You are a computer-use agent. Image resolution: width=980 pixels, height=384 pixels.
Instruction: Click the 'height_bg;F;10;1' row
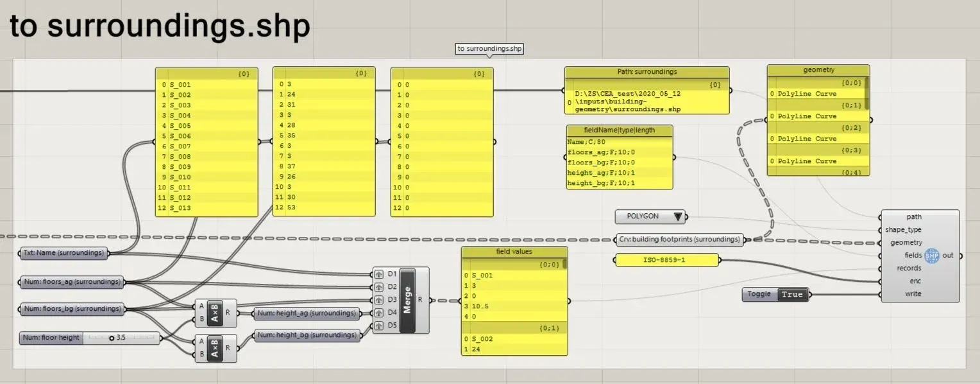click(x=620, y=183)
